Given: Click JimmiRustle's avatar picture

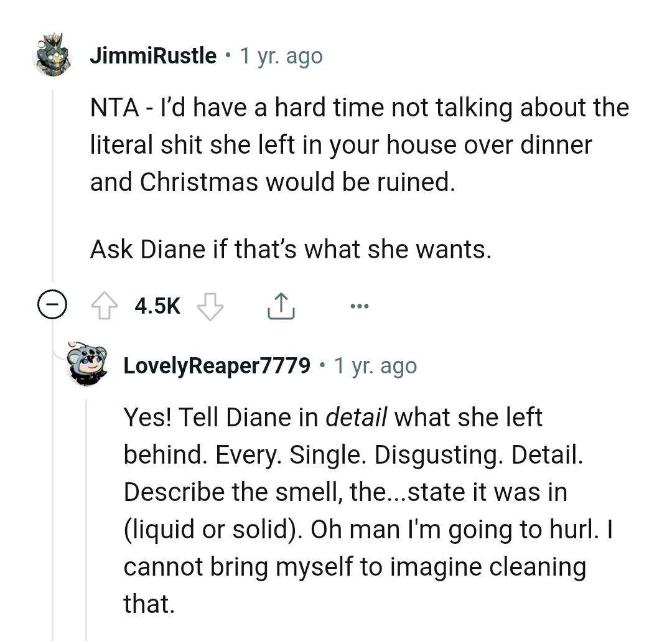Looking at the screenshot, I should (54, 55).
